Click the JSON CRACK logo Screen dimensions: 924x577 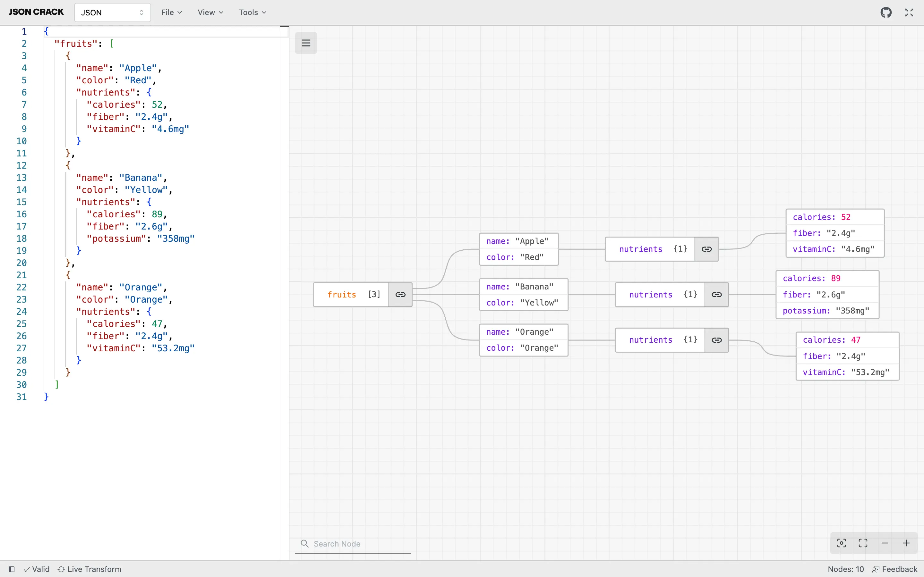point(36,12)
